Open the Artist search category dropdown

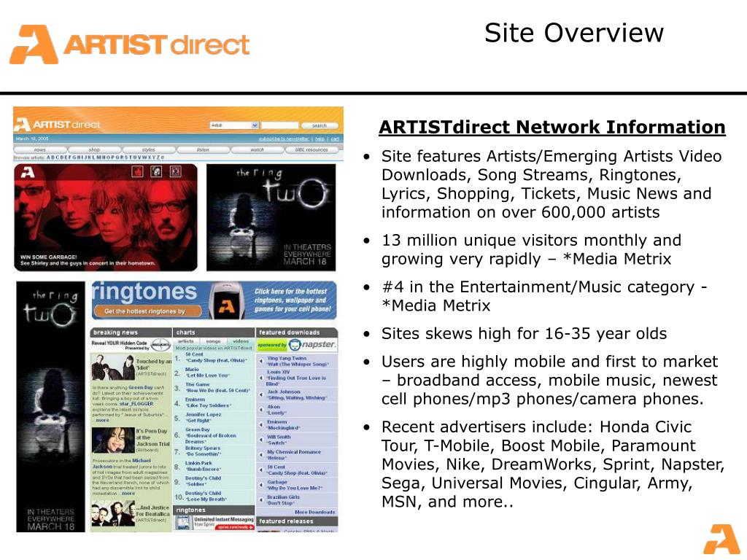click(234, 125)
